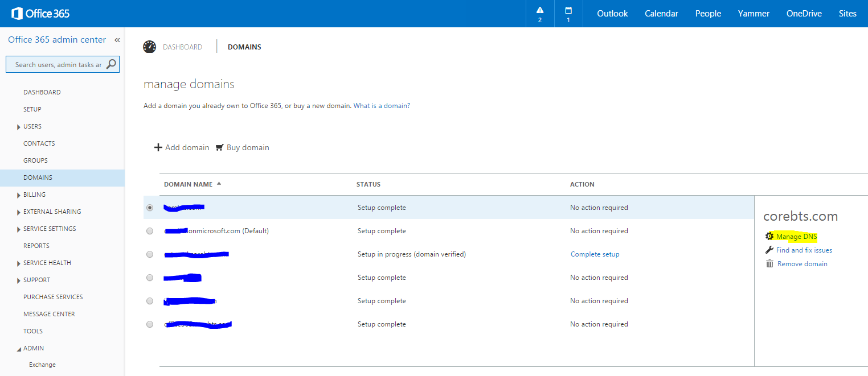
Task: Click the DOMAINS breadcrumb tab
Action: pyautogui.click(x=244, y=47)
